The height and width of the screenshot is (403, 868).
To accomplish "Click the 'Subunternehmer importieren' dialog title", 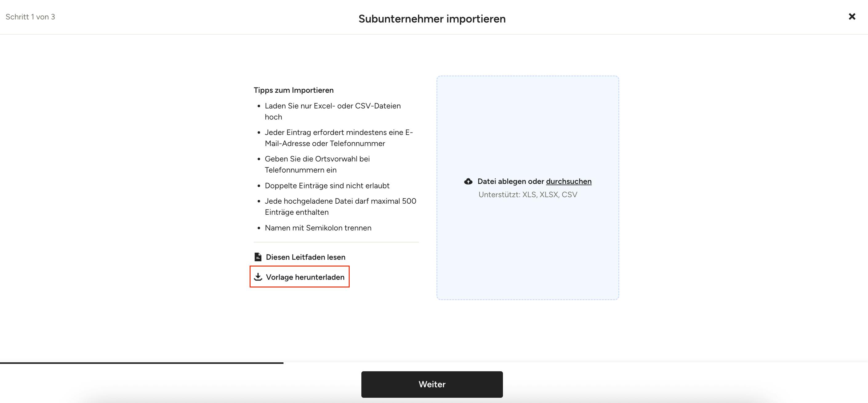I will tap(432, 18).
